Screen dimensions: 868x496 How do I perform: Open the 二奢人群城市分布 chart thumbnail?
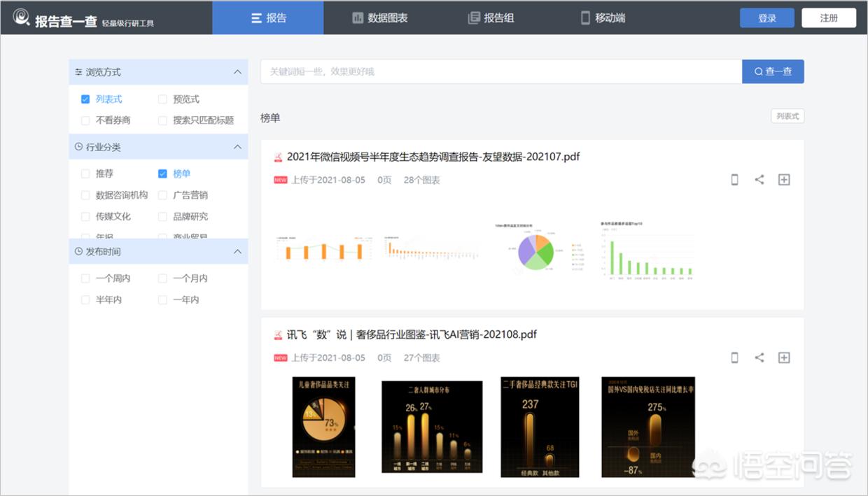(432, 427)
